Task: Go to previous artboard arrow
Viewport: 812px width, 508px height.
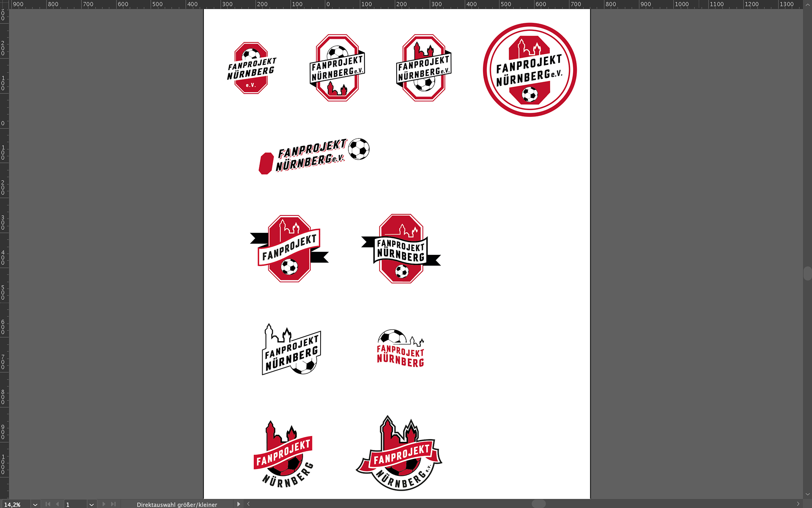Action: tap(58, 504)
